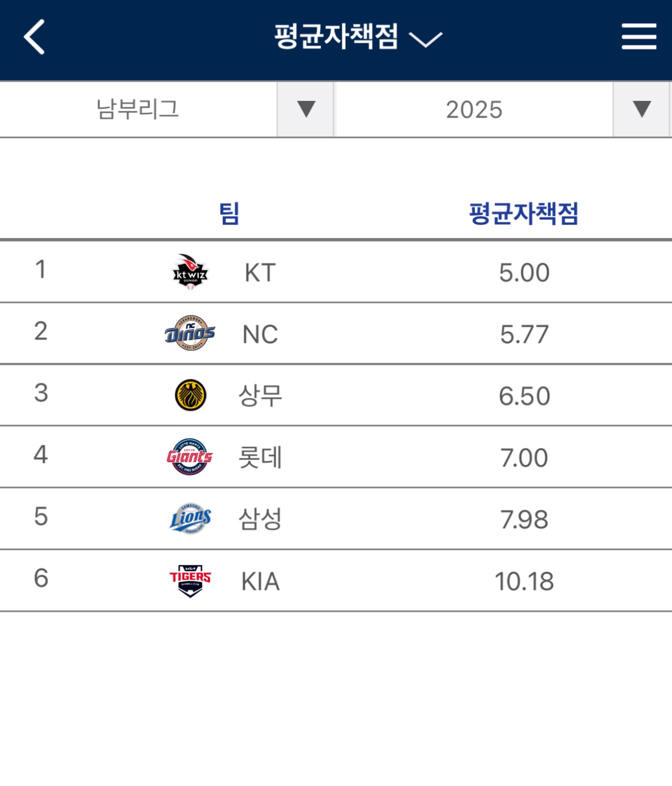Click the NC Dinos team logo
672x786 pixels.
tap(189, 333)
